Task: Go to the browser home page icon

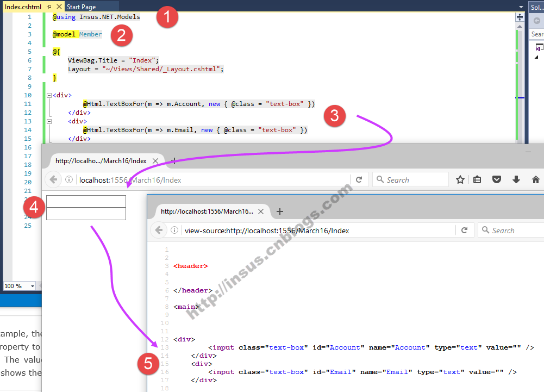Action: [536, 179]
